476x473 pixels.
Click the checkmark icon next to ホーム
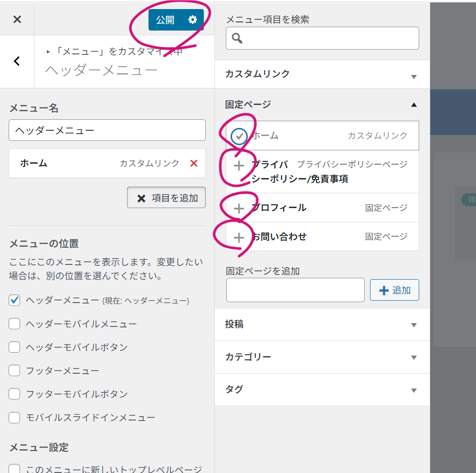(239, 136)
